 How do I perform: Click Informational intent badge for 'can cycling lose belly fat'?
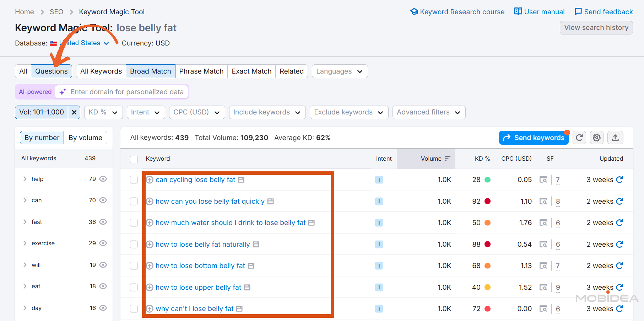379,180
